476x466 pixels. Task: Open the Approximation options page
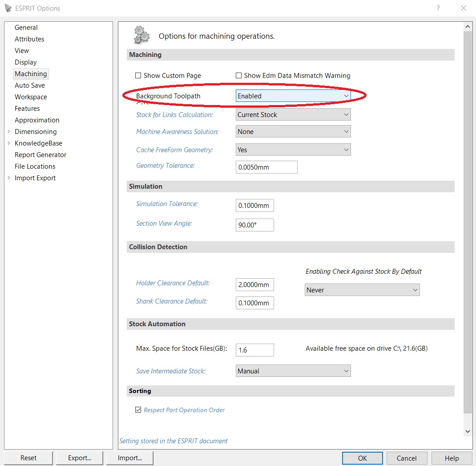(x=37, y=120)
